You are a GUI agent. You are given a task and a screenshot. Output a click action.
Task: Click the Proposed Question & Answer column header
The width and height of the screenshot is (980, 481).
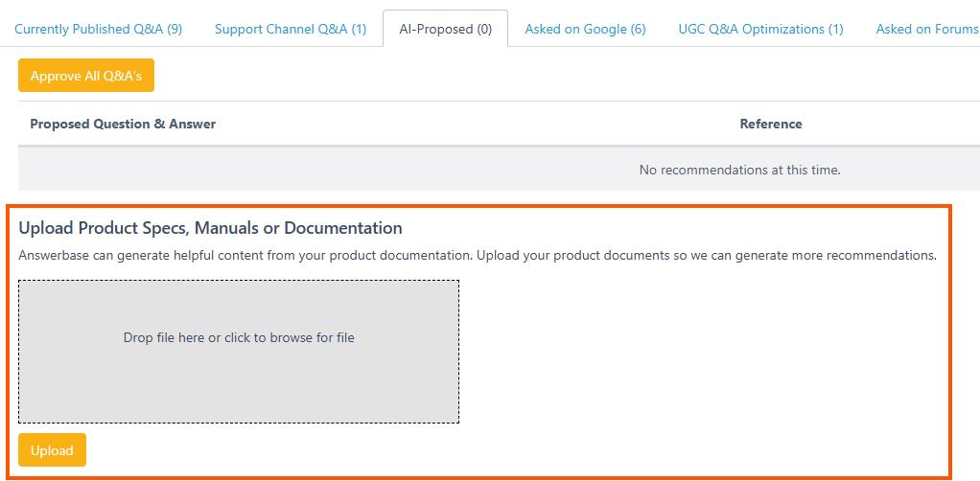coord(123,124)
